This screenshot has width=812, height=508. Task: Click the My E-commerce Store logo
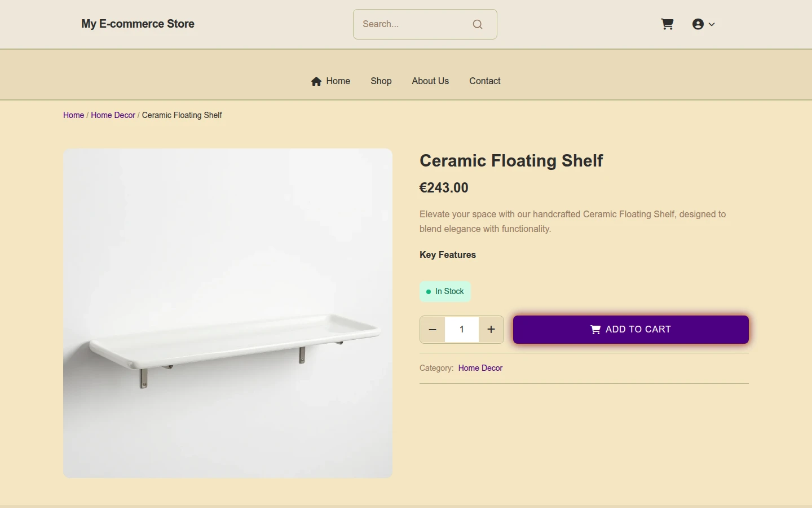coord(138,24)
